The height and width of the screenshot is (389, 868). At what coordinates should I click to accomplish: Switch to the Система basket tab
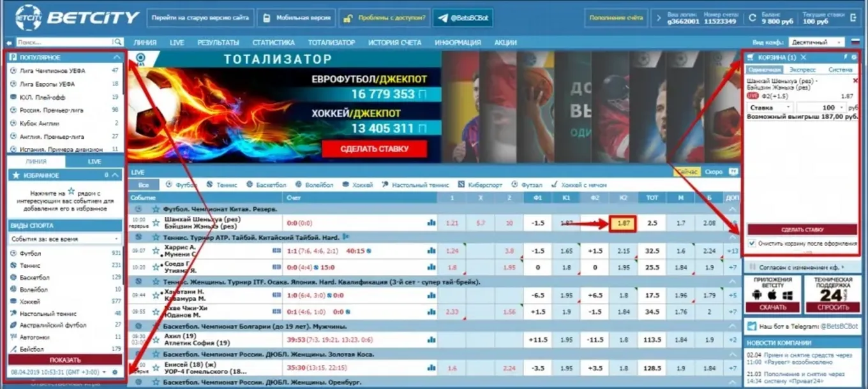(x=841, y=70)
